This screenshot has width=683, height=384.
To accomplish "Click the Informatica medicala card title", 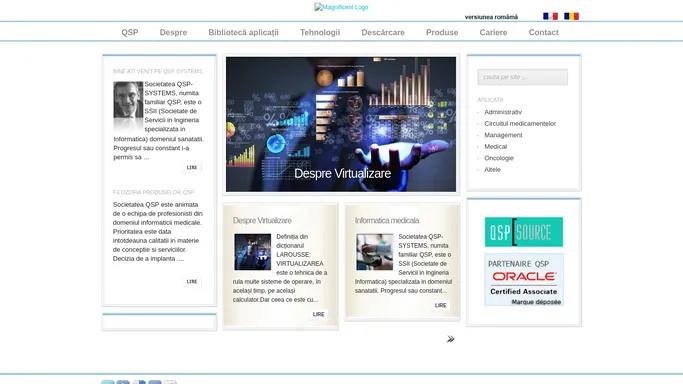I will click(387, 221).
